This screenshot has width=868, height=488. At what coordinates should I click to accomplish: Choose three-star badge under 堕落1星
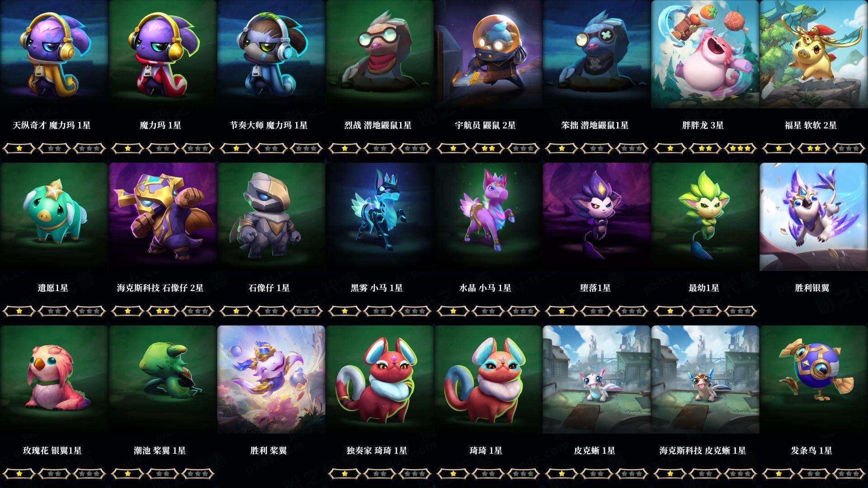pos(632,311)
